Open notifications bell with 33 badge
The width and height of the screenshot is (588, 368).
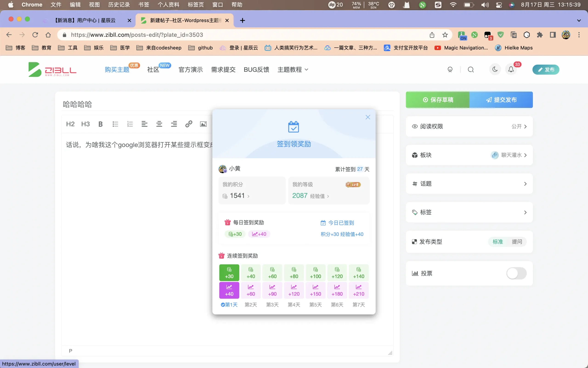(511, 70)
